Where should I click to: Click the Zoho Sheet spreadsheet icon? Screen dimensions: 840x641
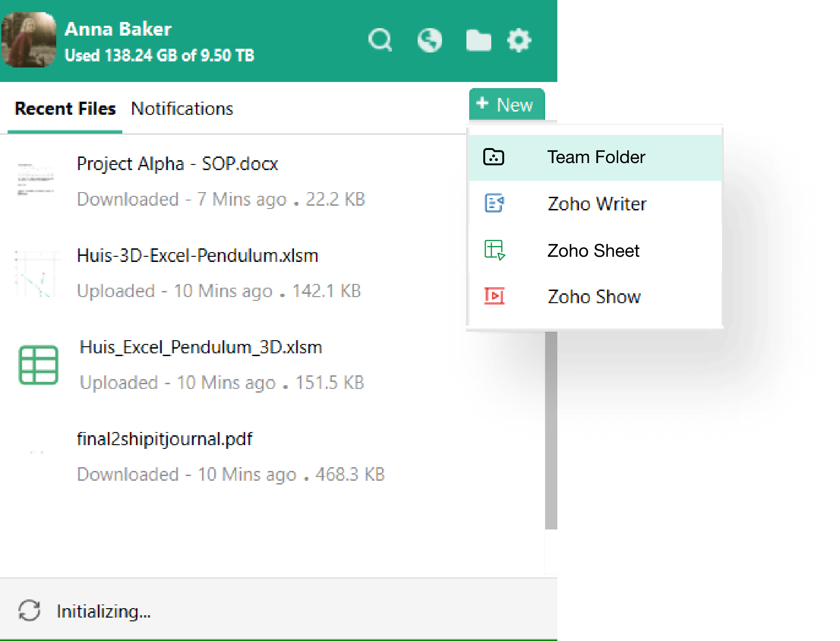click(x=495, y=250)
